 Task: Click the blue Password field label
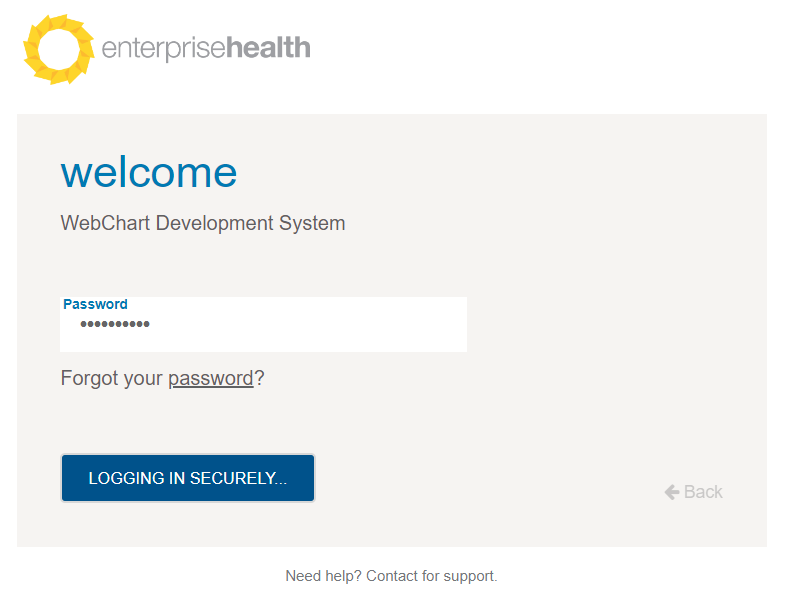coord(95,304)
